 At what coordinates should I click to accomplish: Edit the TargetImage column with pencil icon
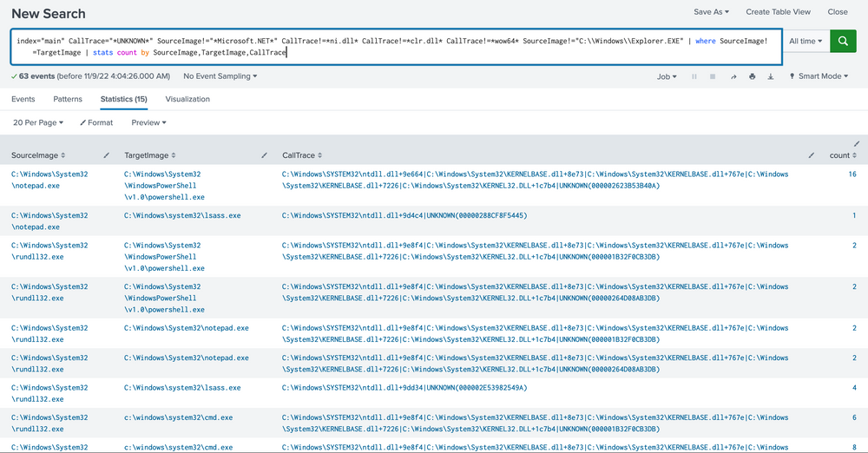click(x=265, y=155)
